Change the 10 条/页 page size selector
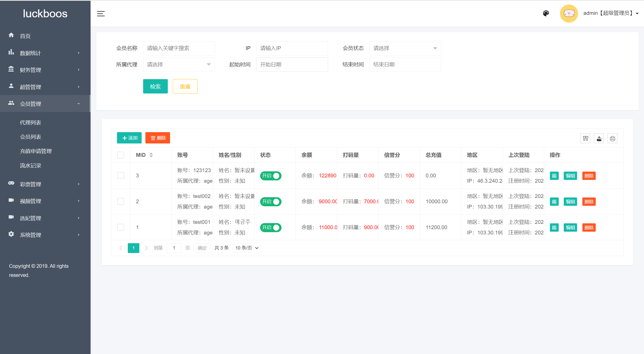 (246, 248)
